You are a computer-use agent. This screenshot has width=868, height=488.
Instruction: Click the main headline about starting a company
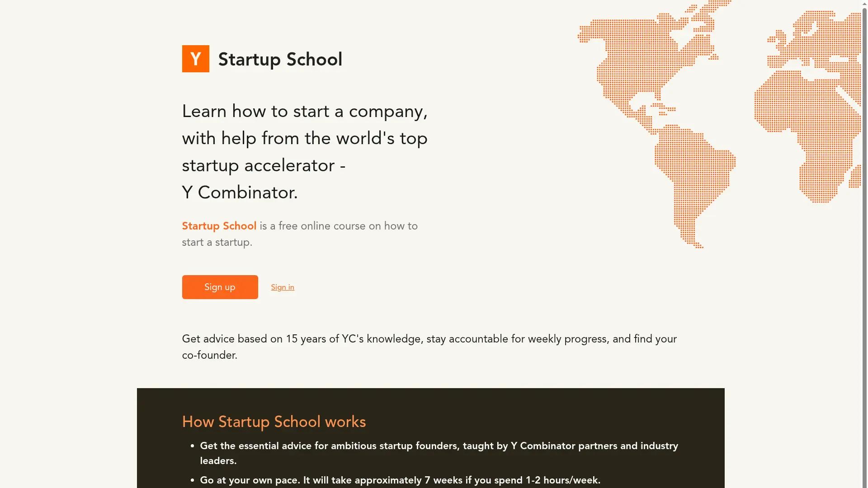point(305,151)
